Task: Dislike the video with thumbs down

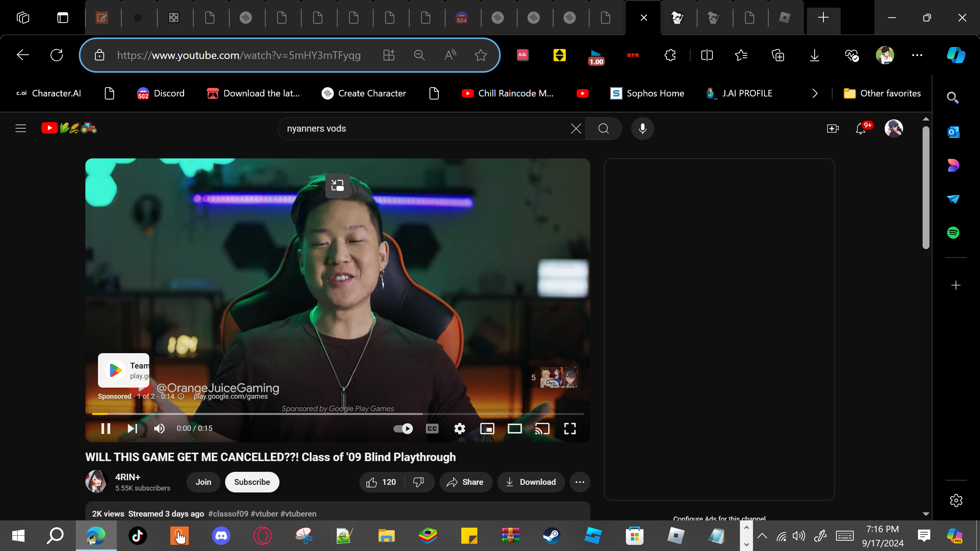Action: [x=419, y=482]
